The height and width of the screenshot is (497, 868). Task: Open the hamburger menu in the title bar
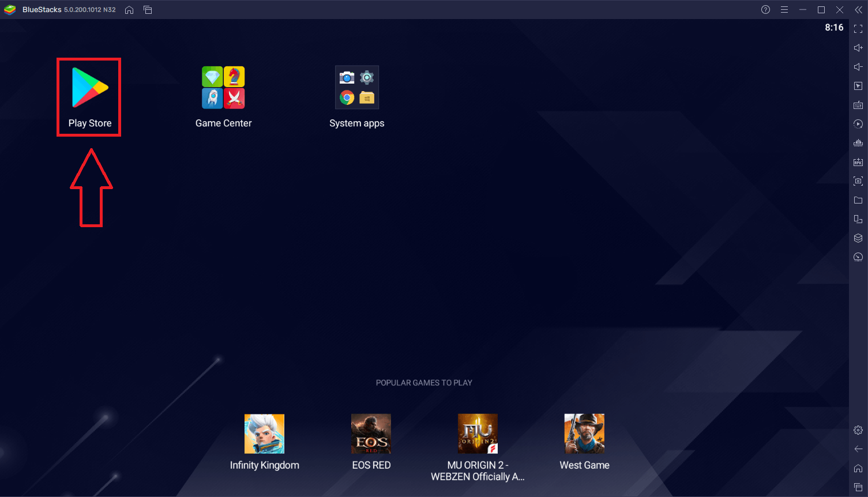[x=784, y=10]
